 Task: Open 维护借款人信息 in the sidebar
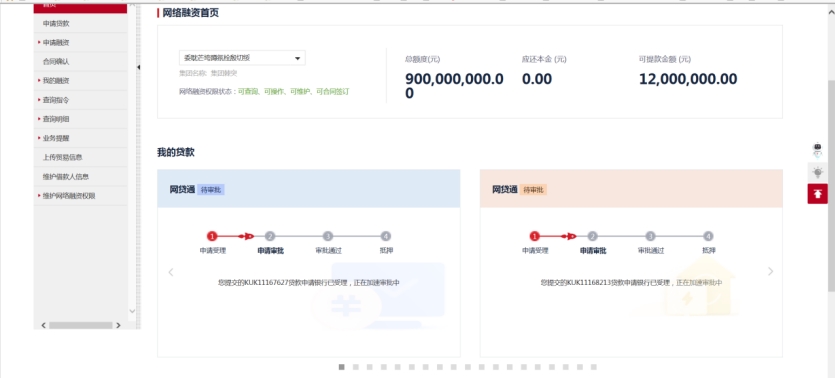[80, 177]
